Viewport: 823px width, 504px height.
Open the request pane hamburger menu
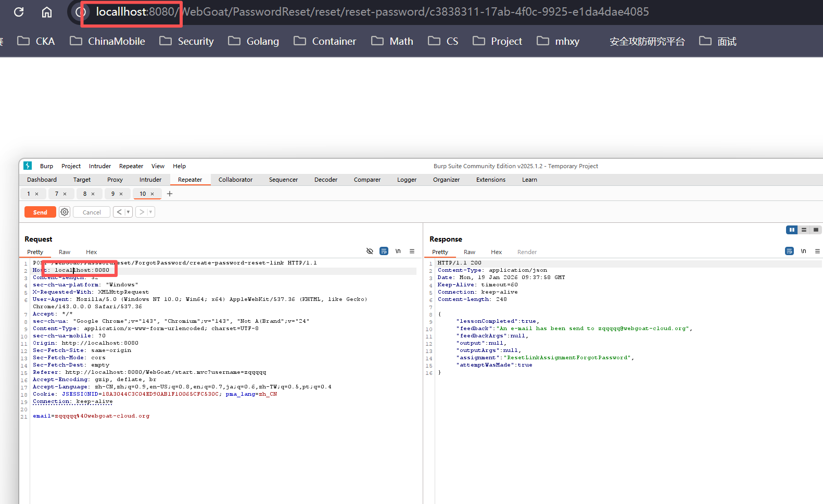tap(412, 251)
